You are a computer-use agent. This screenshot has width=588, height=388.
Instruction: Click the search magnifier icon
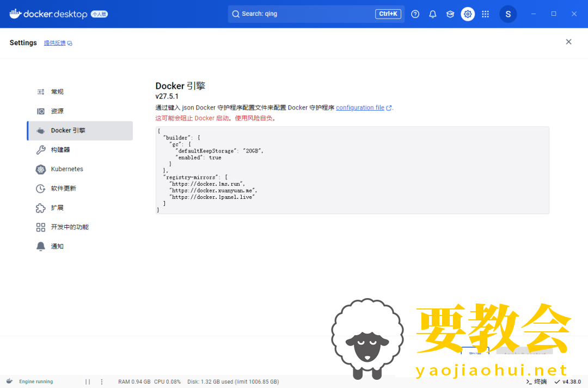pyautogui.click(x=236, y=14)
